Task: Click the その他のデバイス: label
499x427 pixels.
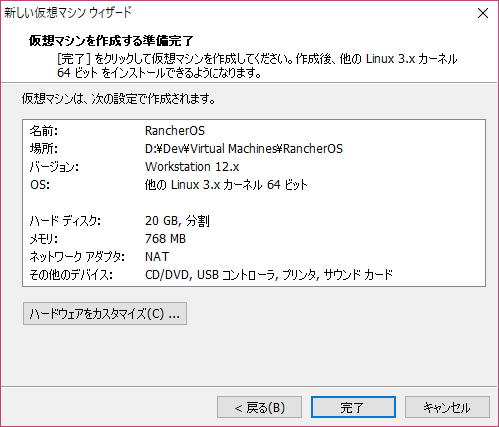Action: tap(71, 275)
